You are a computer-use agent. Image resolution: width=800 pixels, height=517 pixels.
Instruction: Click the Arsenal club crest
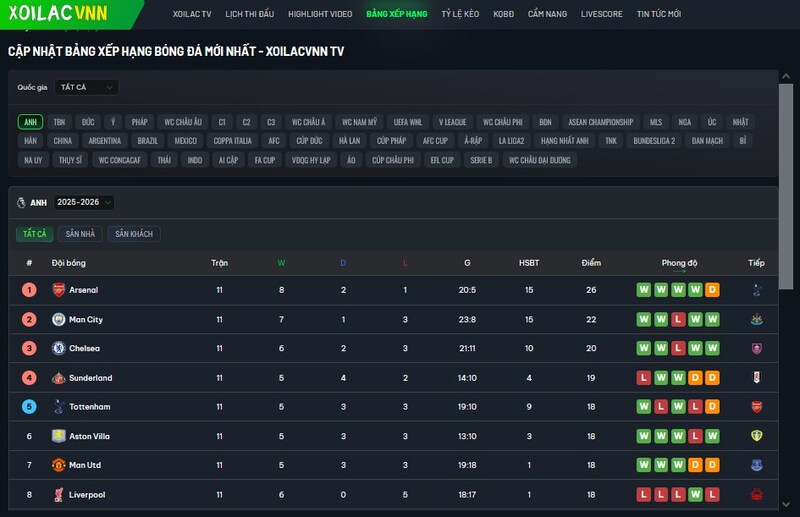pyautogui.click(x=58, y=290)
